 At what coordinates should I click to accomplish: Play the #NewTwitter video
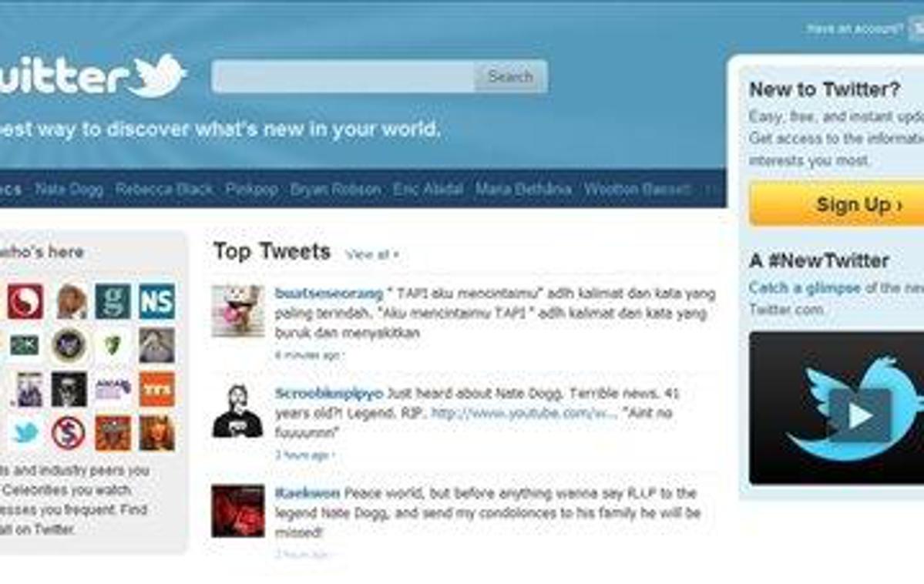860,416
